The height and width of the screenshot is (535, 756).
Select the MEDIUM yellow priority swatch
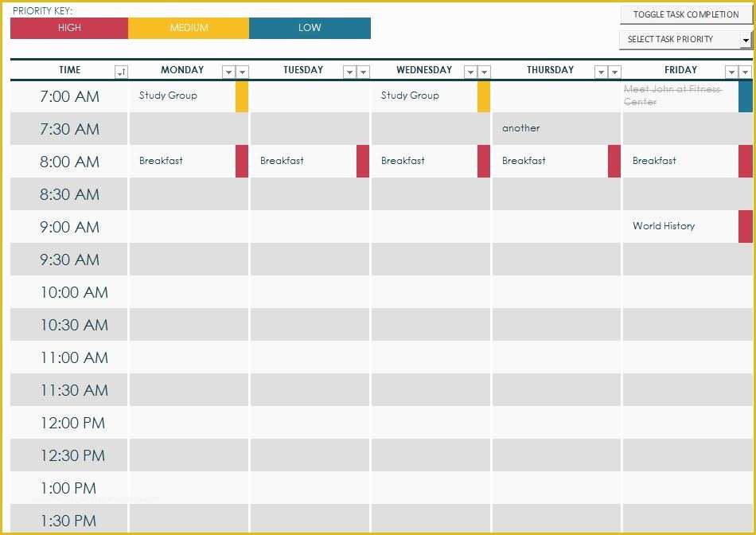coord(189,28)
